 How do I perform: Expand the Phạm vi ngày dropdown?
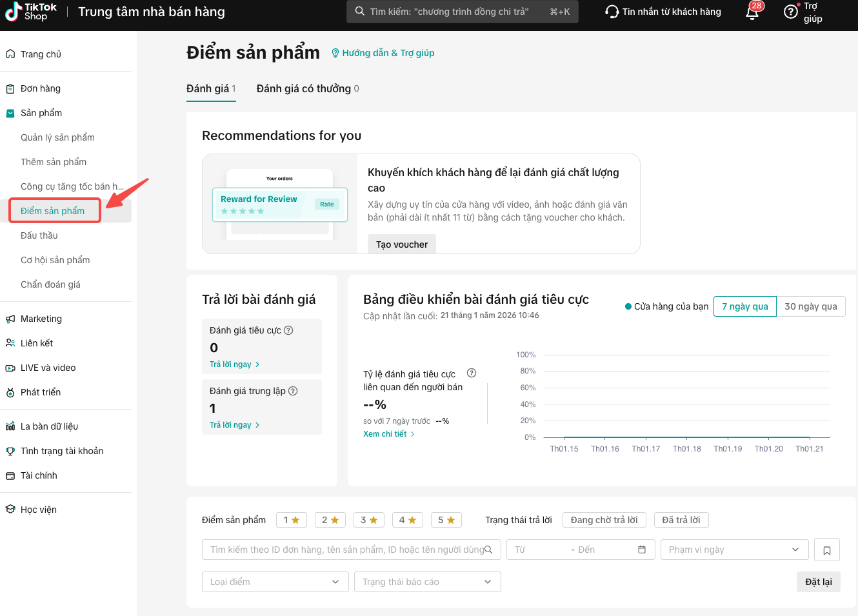(734, 550)
